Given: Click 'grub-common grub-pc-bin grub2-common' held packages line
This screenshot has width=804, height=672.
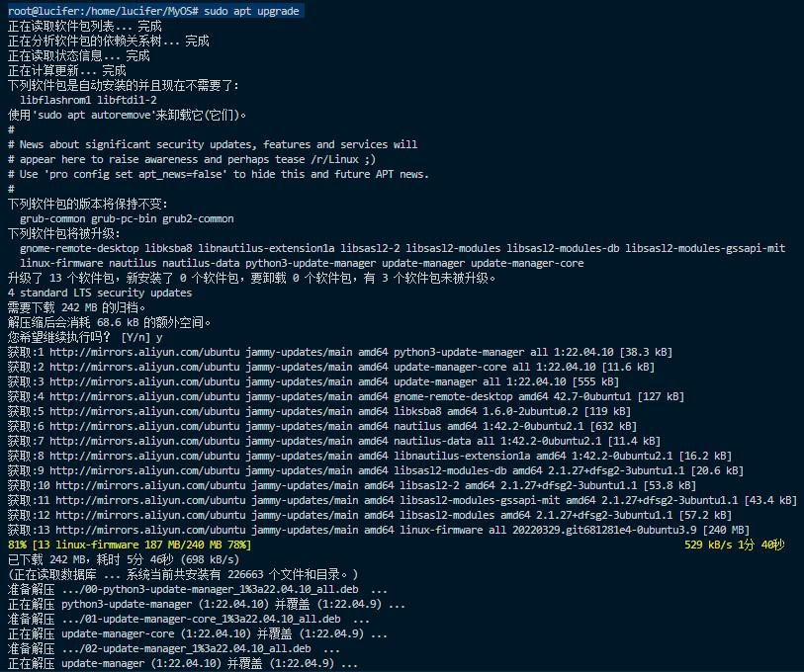Looking at the screenshot, I should coord(127,218).
